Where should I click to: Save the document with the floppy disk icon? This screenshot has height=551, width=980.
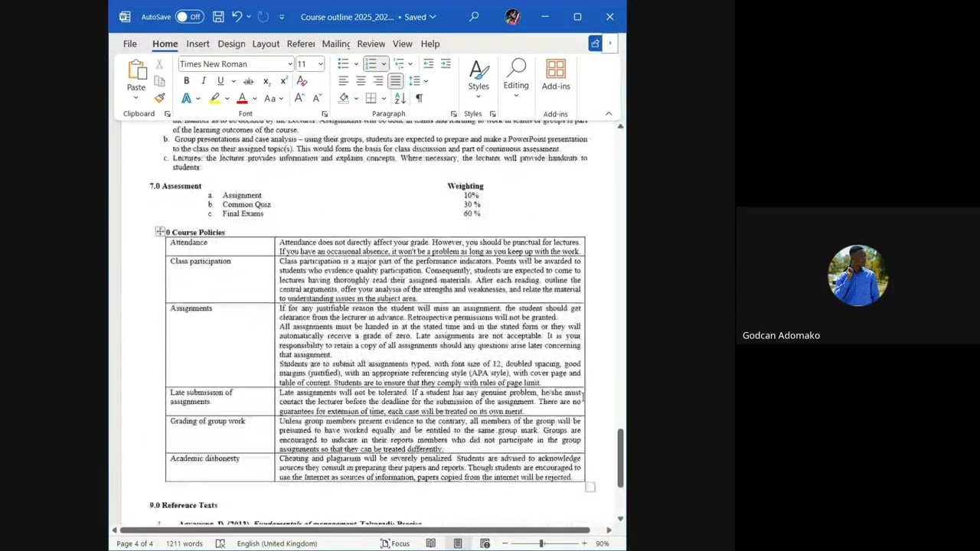(218, 17)
